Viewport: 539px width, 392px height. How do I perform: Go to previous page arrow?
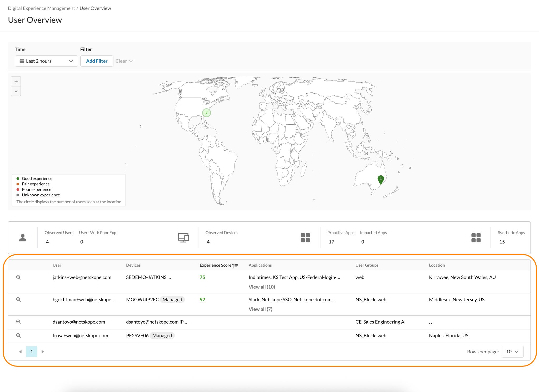pyautogui.click(x=20, y=352)
